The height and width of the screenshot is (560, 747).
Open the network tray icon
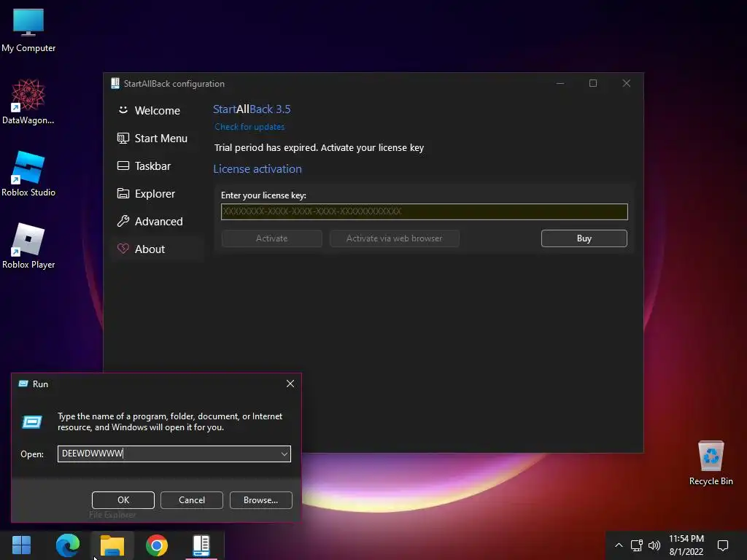point(636,545)
